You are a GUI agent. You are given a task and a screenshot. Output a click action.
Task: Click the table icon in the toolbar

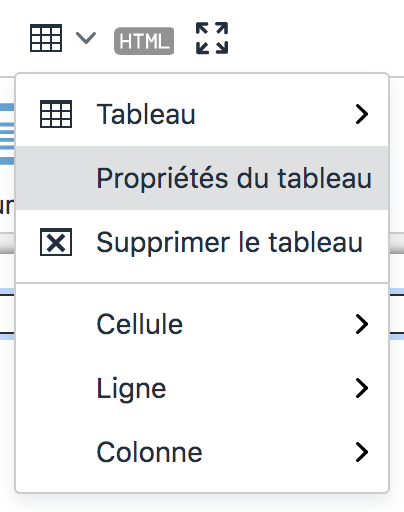(46, 38)
